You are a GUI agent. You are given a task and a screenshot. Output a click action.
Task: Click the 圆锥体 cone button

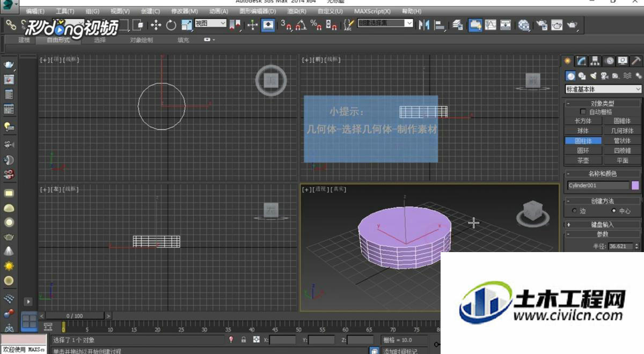click(x=622, y=121)
